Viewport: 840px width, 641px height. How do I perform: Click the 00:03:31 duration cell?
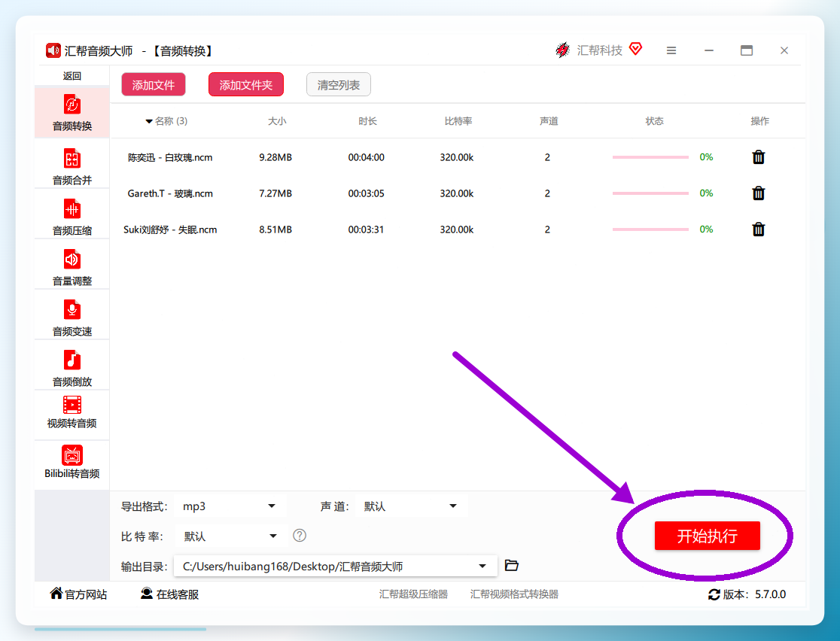[366, 229]
